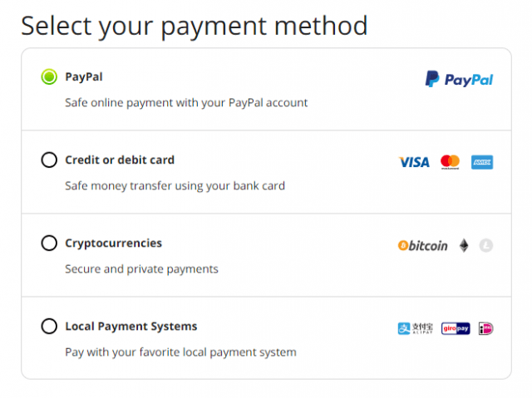Click the 'Credit or debit card' label

(120, 160)
